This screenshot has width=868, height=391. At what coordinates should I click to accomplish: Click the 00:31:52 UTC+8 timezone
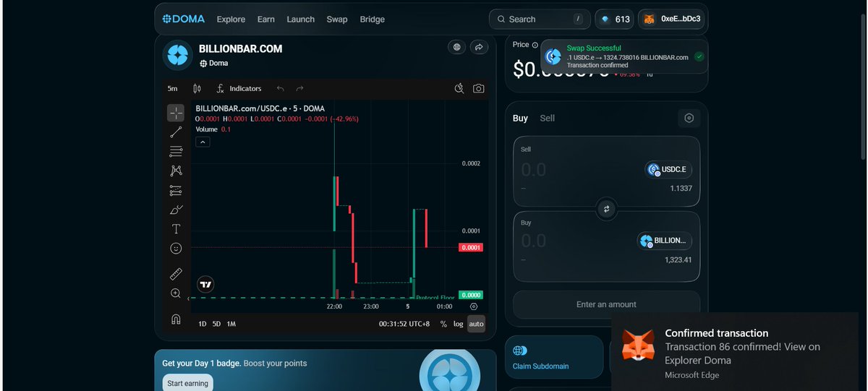pos(404,324)
